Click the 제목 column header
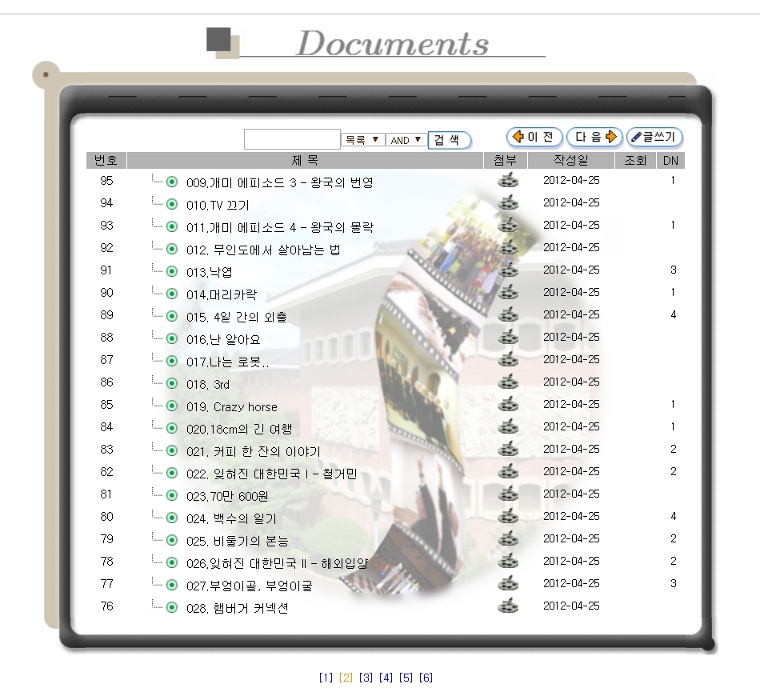 305,161
